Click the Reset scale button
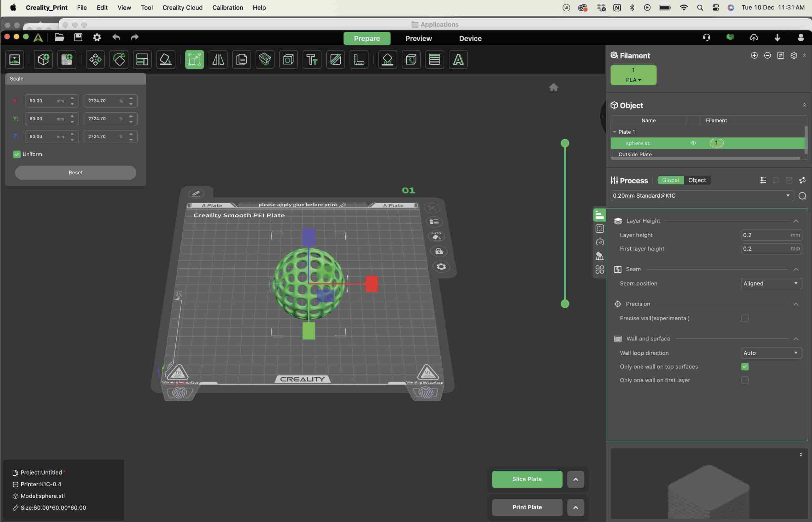 point(75,172)
